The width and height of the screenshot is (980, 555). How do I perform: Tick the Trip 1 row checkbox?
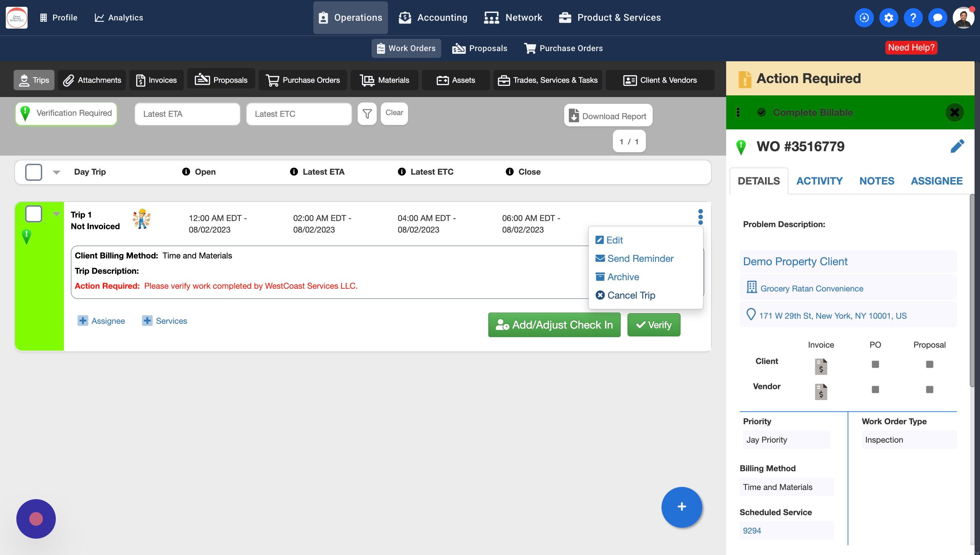pos(33,214)
